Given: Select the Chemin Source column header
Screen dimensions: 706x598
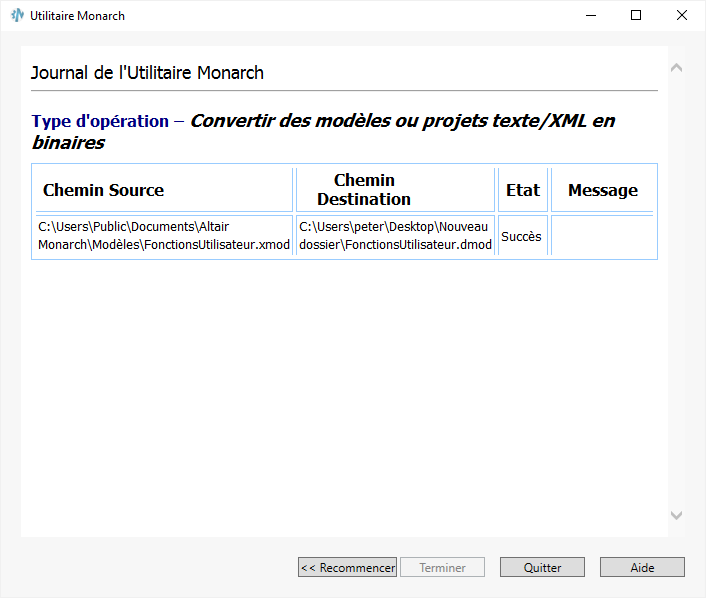Looking at the screenshot, I should click(x=164, y=190).
